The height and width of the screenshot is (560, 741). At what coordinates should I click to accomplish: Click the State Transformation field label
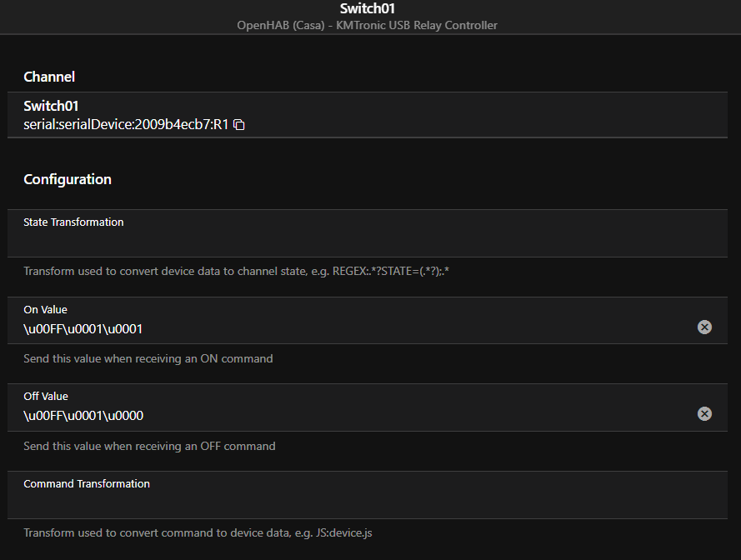click(73, 222)
